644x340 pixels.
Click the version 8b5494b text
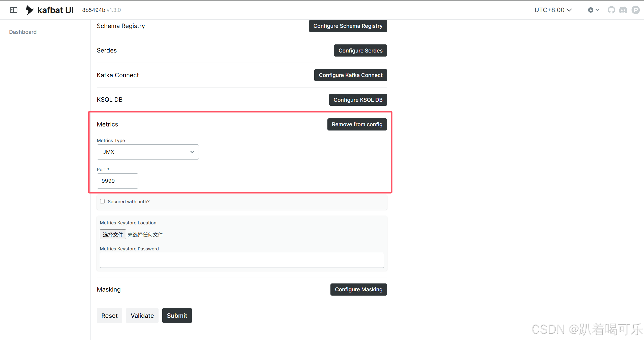tap(94, 10)
